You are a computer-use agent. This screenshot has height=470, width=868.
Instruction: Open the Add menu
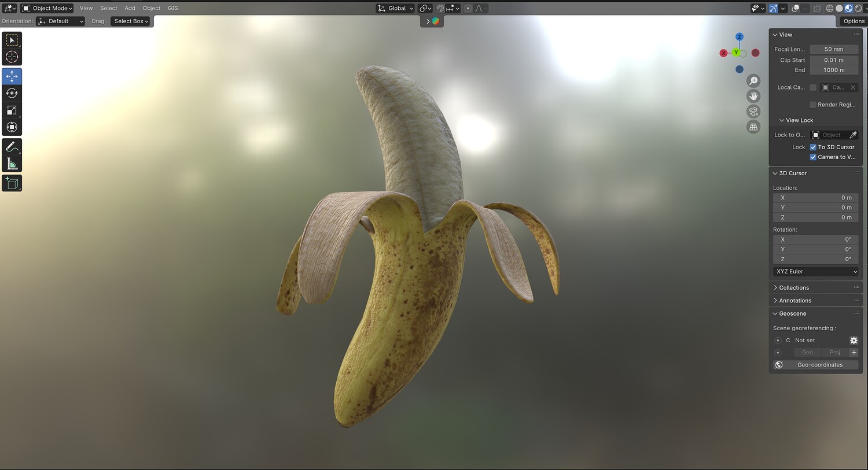click(x=130, y=8)
